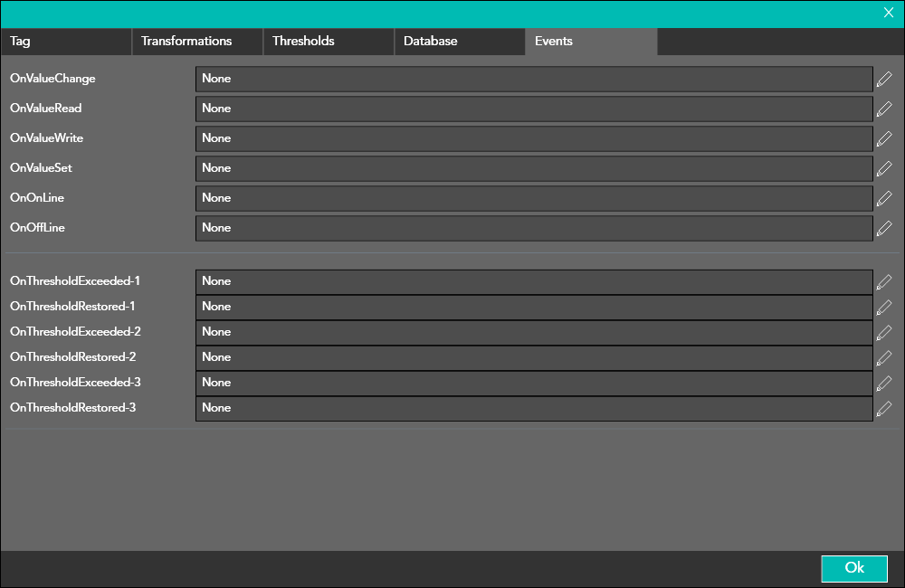
Task: Click the pencil icon for OnValueChange
Action: coord(884,79)
